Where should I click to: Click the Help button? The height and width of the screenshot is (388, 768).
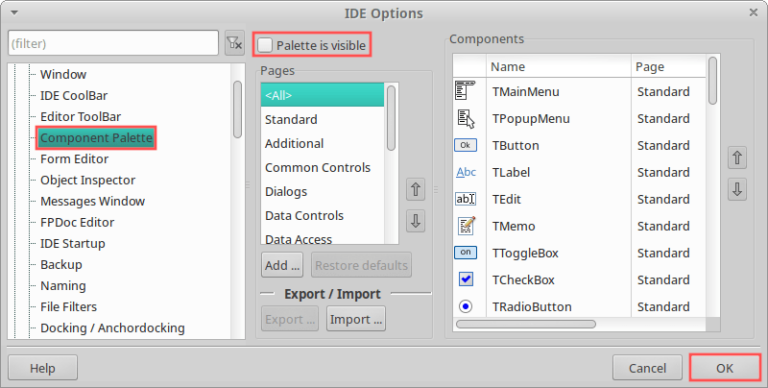pos(43,368)
